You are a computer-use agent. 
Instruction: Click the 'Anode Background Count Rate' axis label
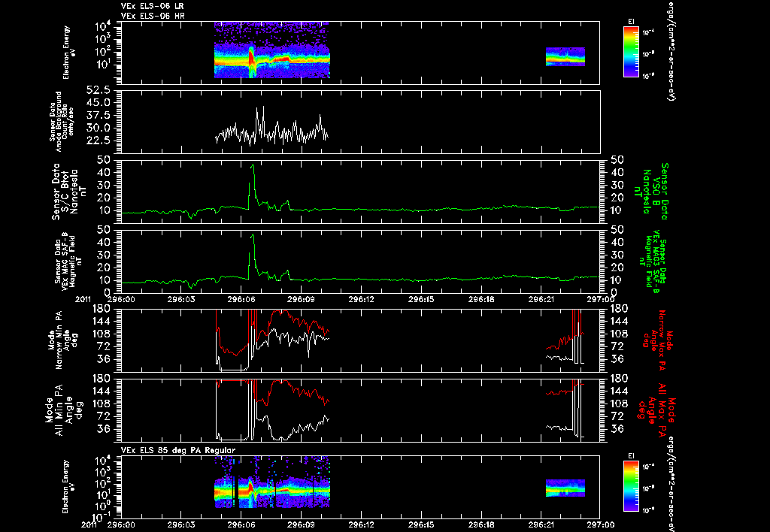62,121
